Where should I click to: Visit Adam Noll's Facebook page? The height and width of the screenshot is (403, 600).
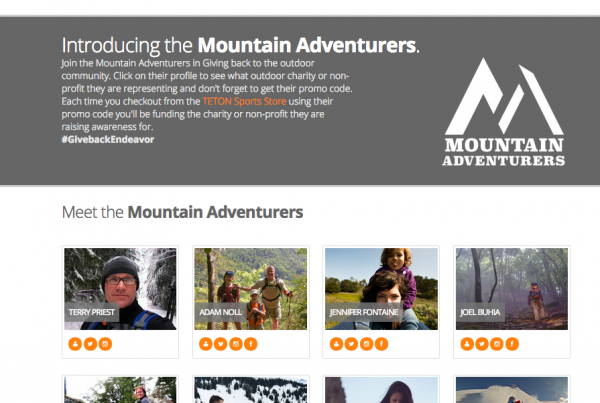pos(251,344)
